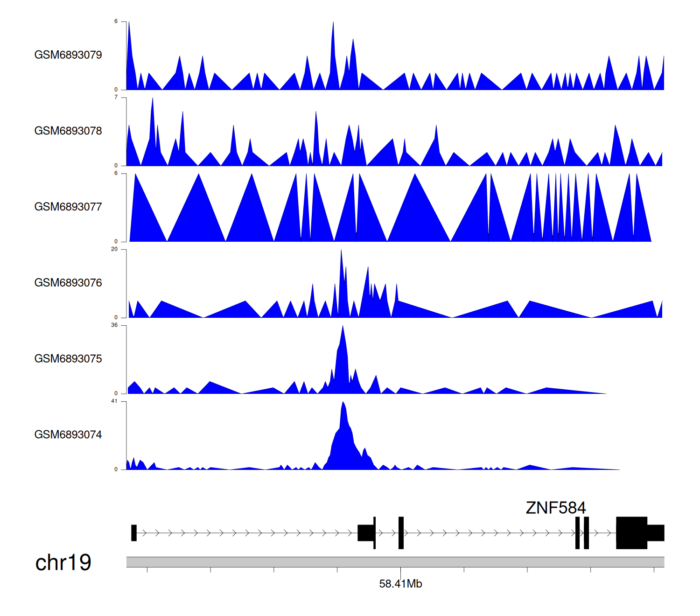Click the y-axis maximum value 41
Image resolution: width=700 pixels, height=616 pixels.
114,401
